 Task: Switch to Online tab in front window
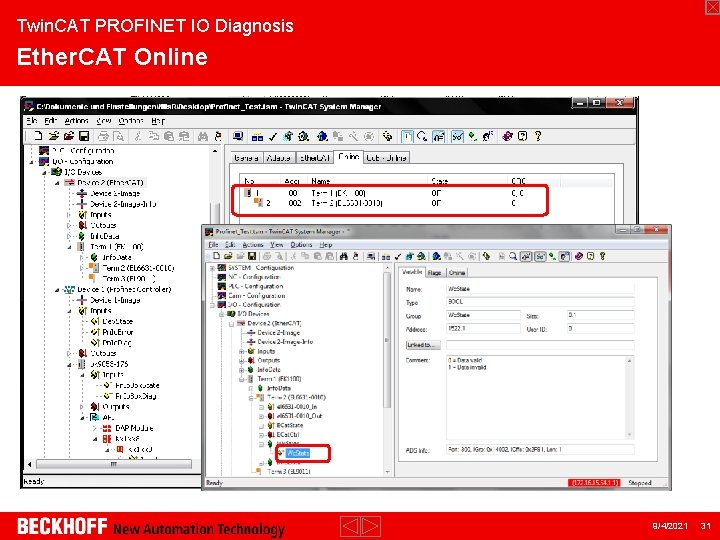pyautogui.click(x=456, y=273)
